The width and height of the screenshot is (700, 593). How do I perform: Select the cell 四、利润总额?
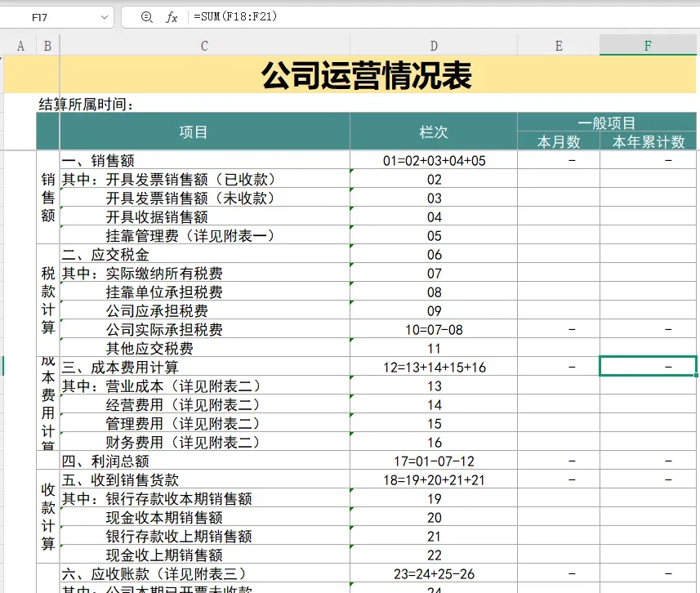(x=205, y=461)
